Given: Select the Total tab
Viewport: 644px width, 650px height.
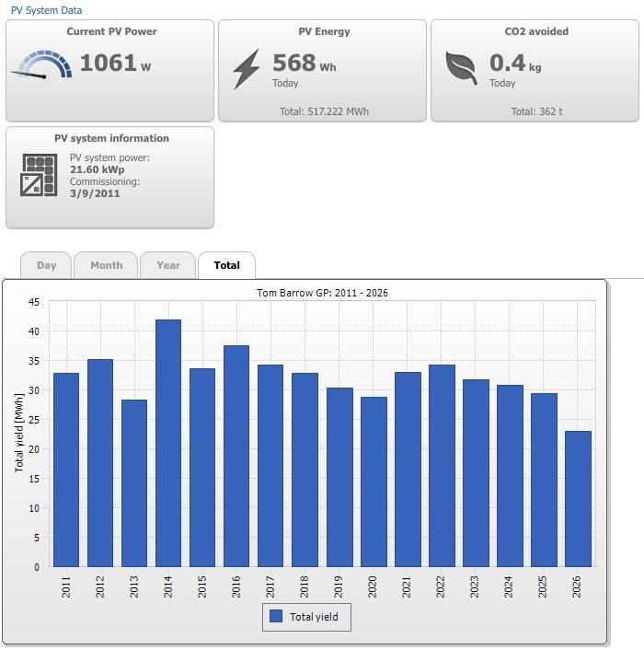Looking at the screenshot, I should pos(226,265).
